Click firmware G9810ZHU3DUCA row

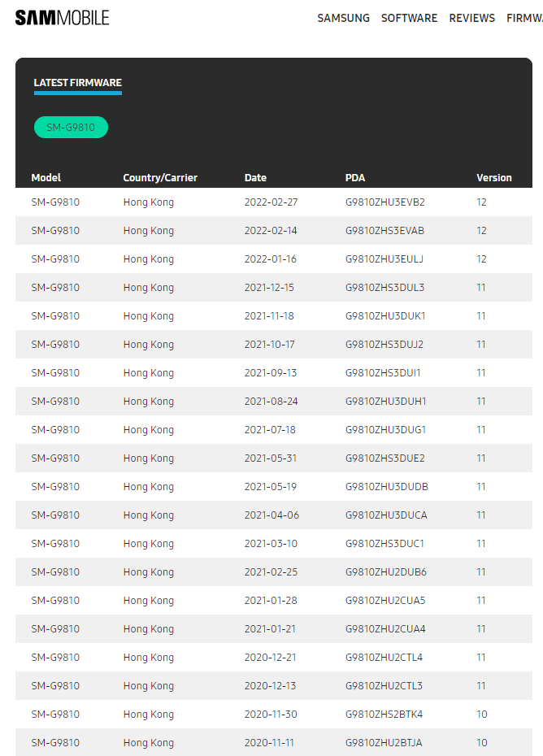(x=274, y=515)
